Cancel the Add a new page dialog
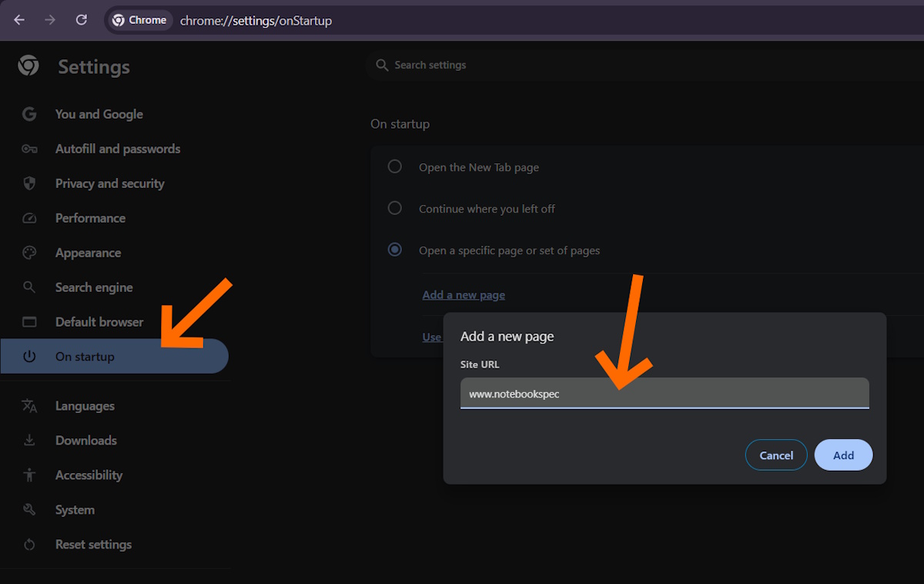 point(776,455)
